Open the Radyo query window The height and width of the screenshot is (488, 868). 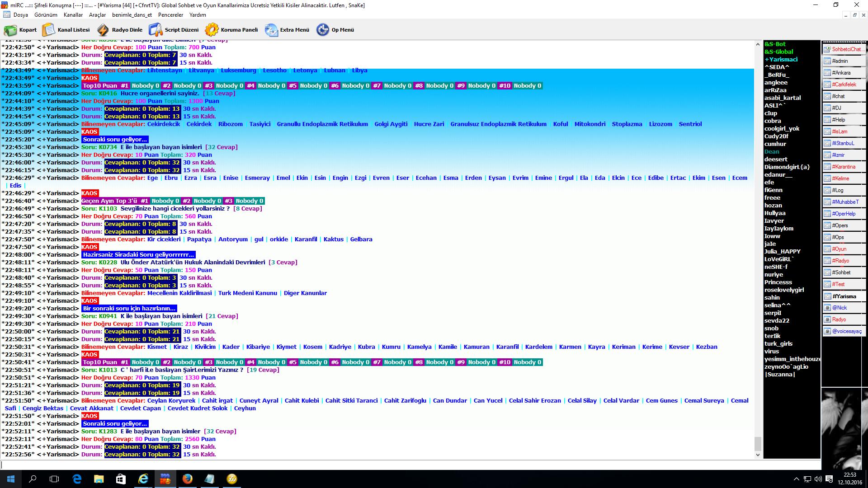coord(844,319)
